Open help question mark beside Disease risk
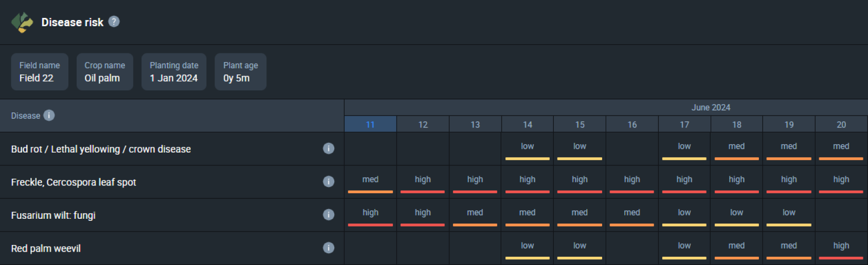 pyautogui.click(x=114, y=22)
